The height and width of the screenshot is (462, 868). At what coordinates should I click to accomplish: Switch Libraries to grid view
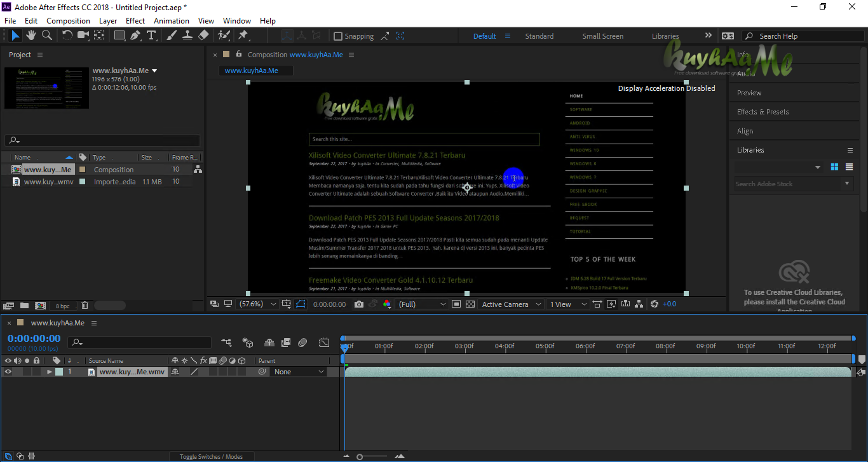pos(835,167)
